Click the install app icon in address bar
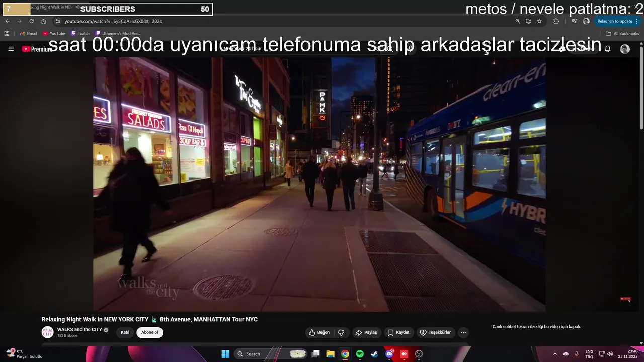The width and height of the screenshot is (644, 362). [528, 21]
